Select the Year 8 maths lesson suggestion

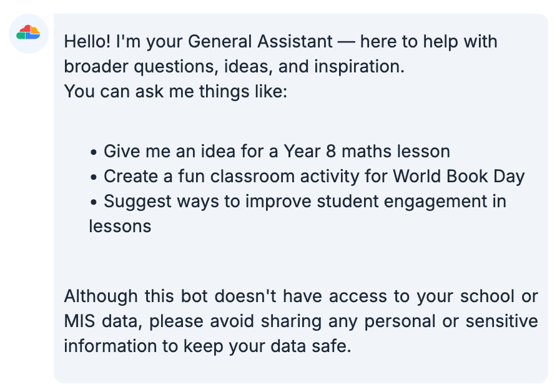click(277, 152)
